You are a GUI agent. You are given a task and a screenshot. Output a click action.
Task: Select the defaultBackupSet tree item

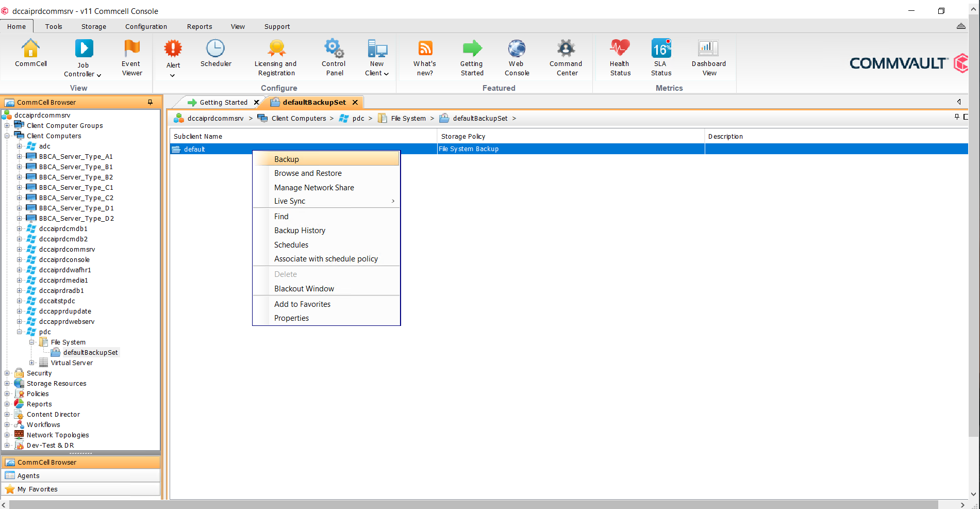point(90,352)
